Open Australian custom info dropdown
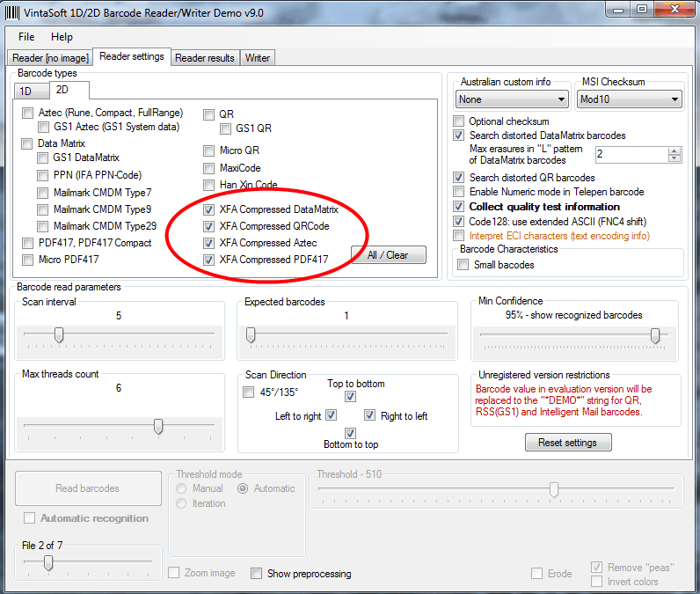 click(x=512, y=99)
